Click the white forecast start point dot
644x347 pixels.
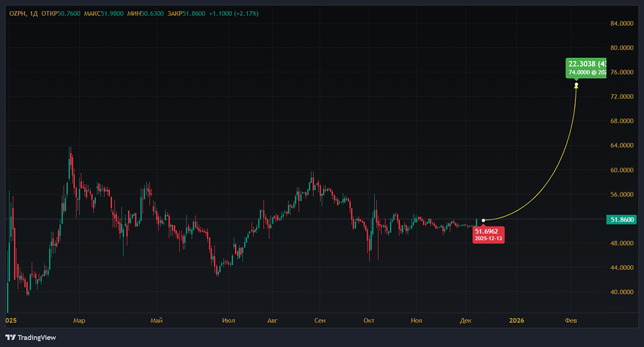(483, 221)
